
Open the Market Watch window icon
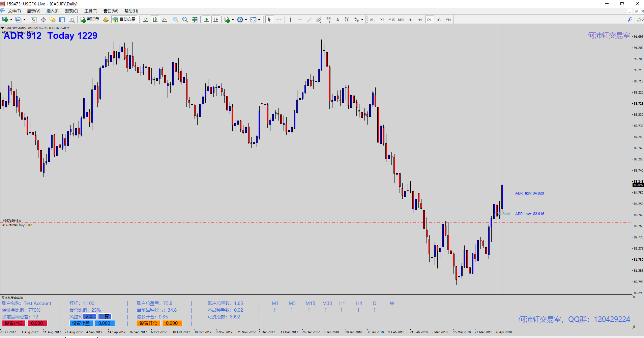(x=34, y=20)
